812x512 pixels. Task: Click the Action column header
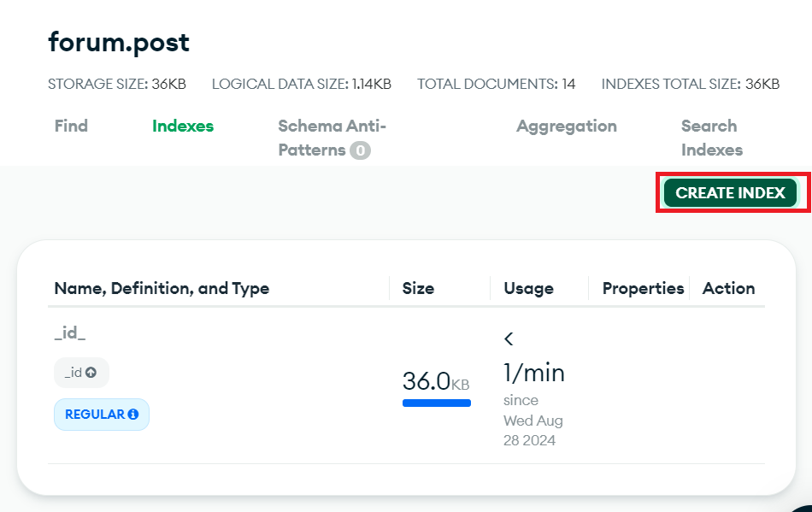728,288
